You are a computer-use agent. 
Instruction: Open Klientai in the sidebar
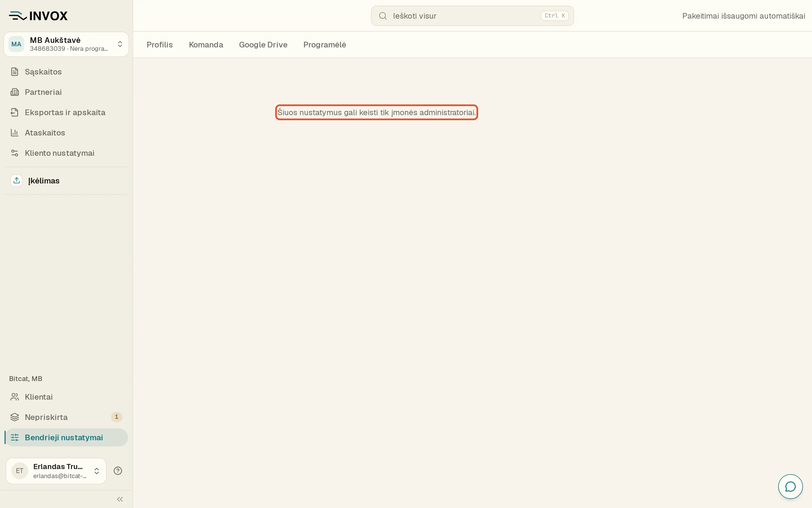click(x=66, y=397)
